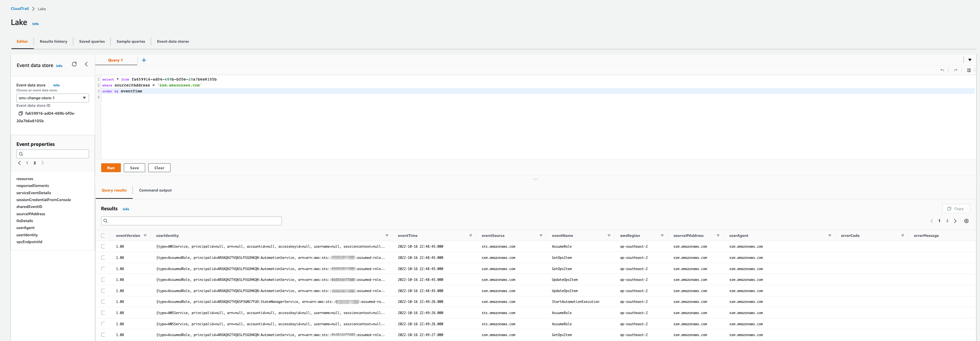Undo the last query edit
Image resolution: width=980 pixels, height=341 pixels.
click(x=942, y=70)
